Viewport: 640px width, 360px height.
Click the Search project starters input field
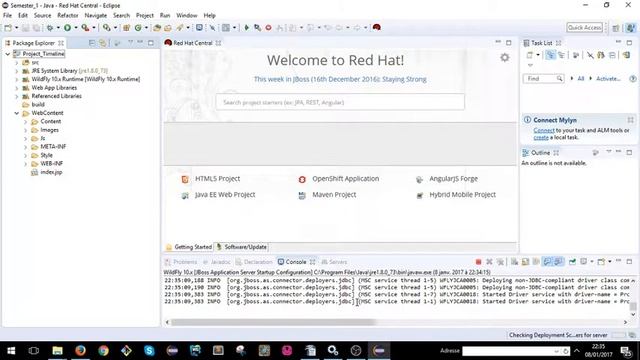click(x=340, y=102)
